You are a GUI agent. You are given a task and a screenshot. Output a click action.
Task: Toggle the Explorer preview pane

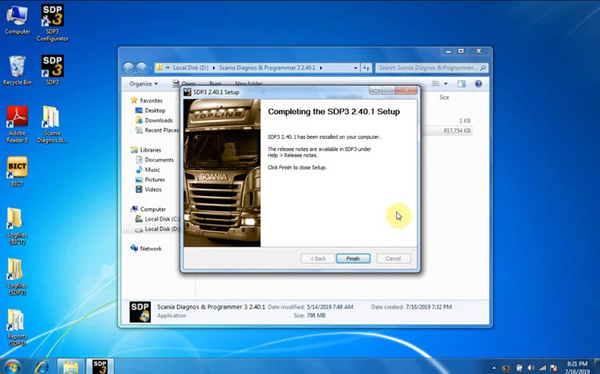tap(461, 83)
